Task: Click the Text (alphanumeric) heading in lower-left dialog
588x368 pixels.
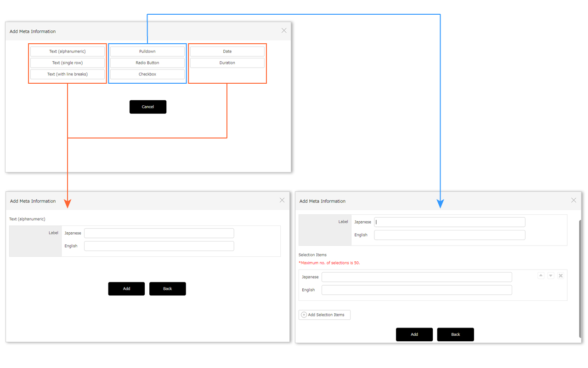Action: point(28,219)
